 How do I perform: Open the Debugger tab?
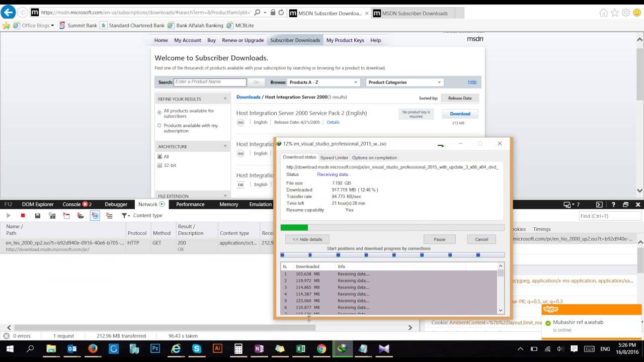click(x=116, y=204)
